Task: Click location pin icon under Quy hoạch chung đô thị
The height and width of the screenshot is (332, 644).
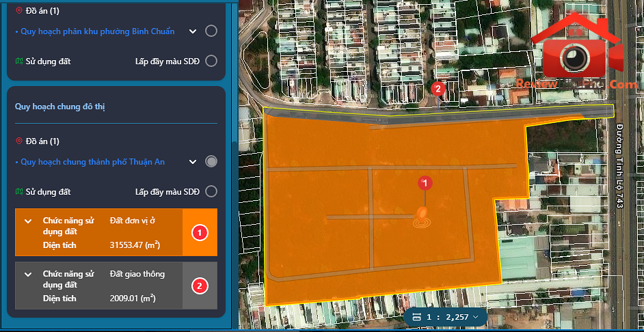Action: [x=18, y=141]
